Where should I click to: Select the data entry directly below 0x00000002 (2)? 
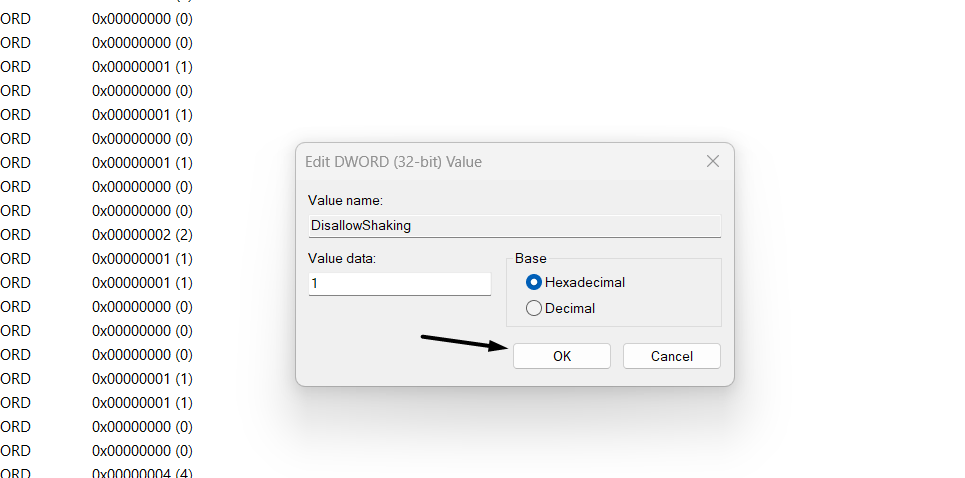[142, 259]
